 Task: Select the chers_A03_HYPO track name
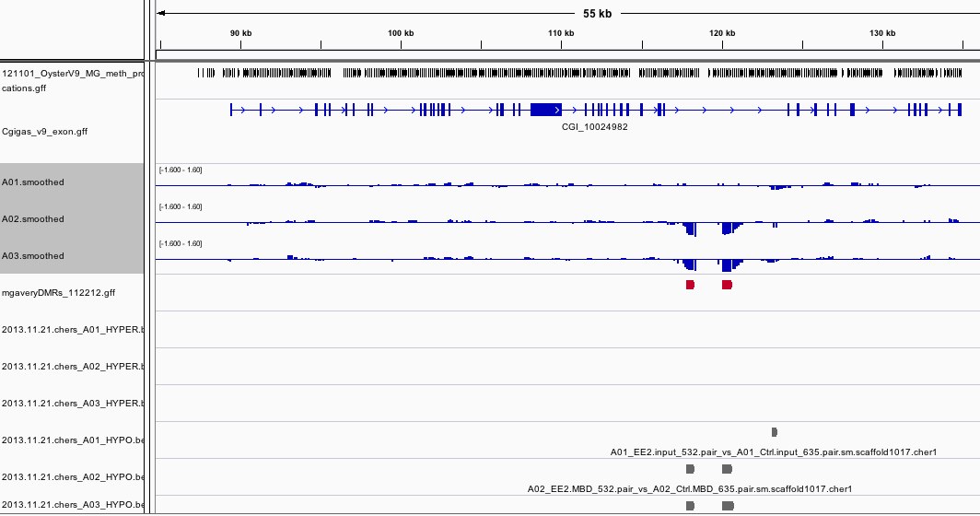tap(73, 505)
